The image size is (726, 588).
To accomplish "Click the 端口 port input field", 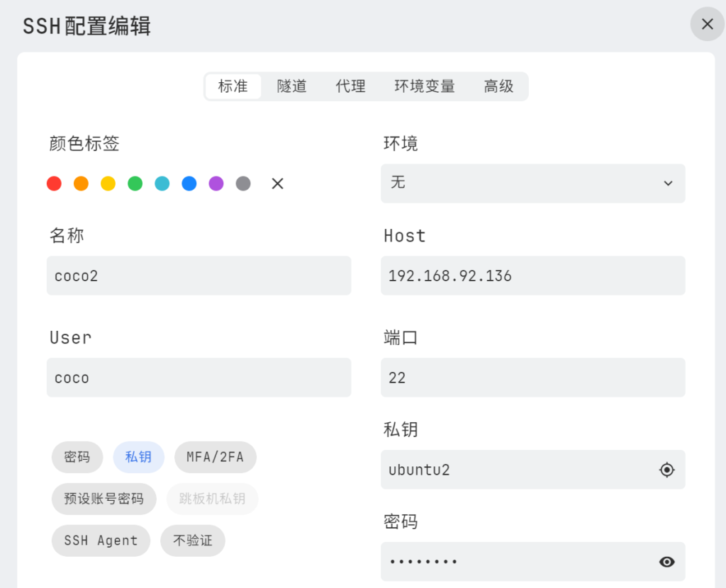I will (532, 378).
